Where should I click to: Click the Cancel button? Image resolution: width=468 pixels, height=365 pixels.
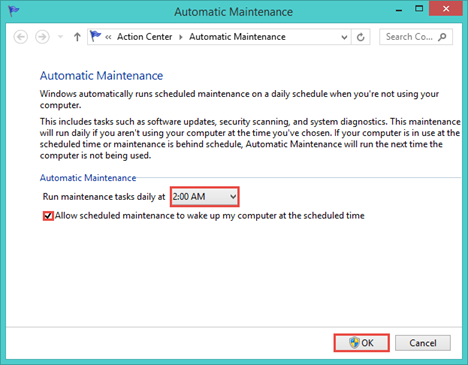(x=423, y=343)
